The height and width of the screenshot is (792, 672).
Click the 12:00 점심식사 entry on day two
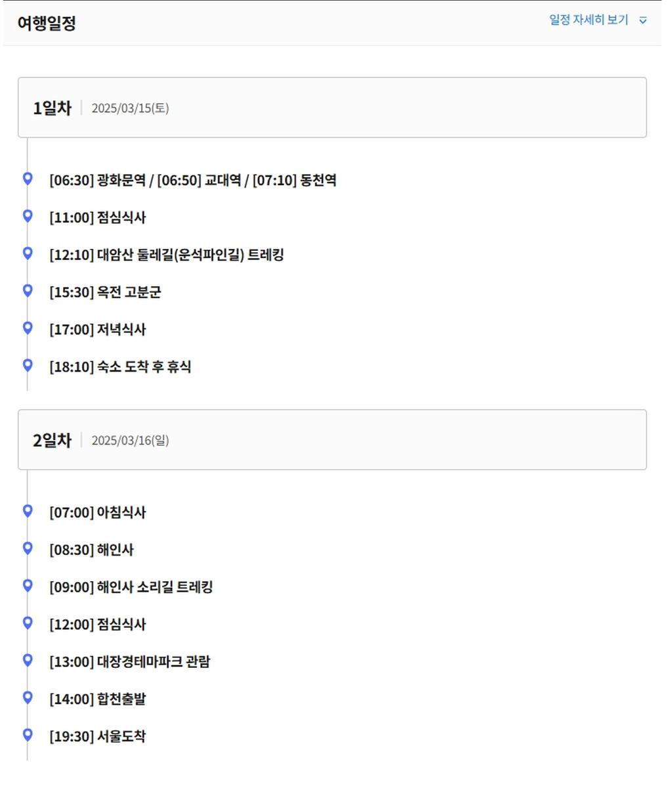(x=98, y=625)
